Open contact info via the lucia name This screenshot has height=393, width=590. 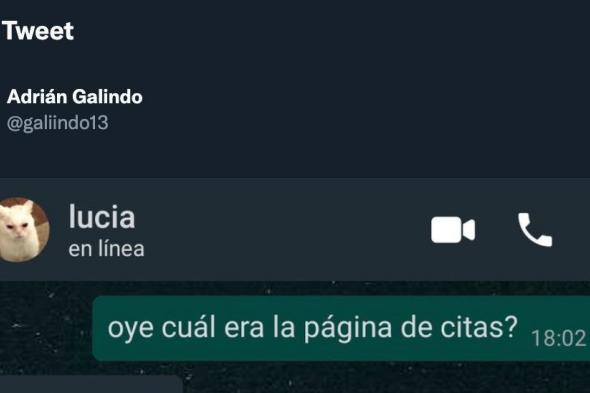[102, 216]
